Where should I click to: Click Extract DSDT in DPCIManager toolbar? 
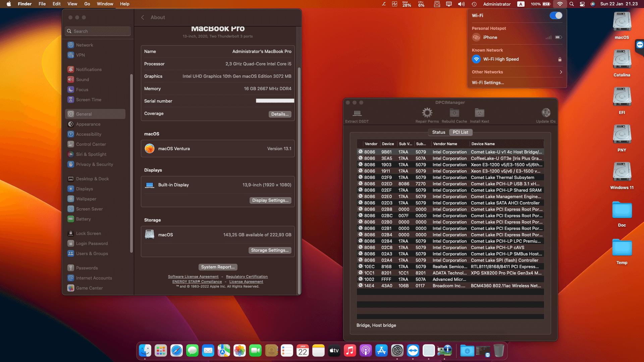click(357, 116)
